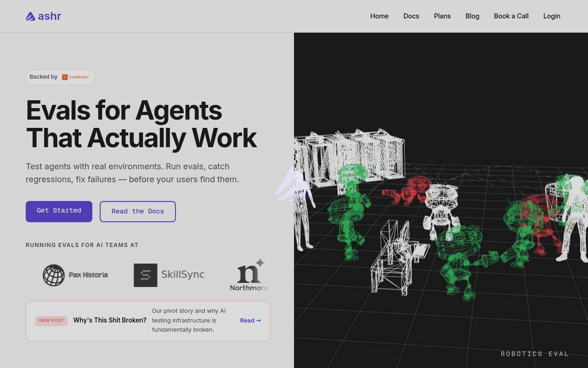Click the ashr logo icon
The image size is (588, 368).
pos(30,17)
